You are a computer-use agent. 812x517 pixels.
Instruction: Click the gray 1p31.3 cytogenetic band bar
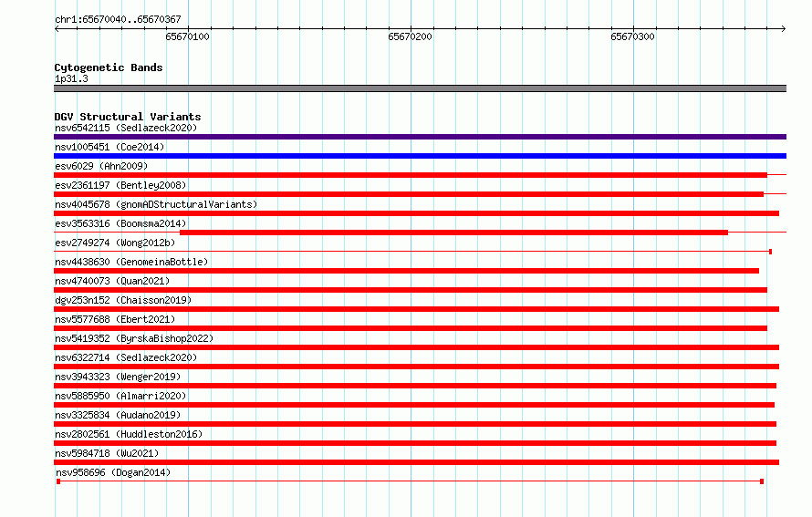(x=420, y=88)
